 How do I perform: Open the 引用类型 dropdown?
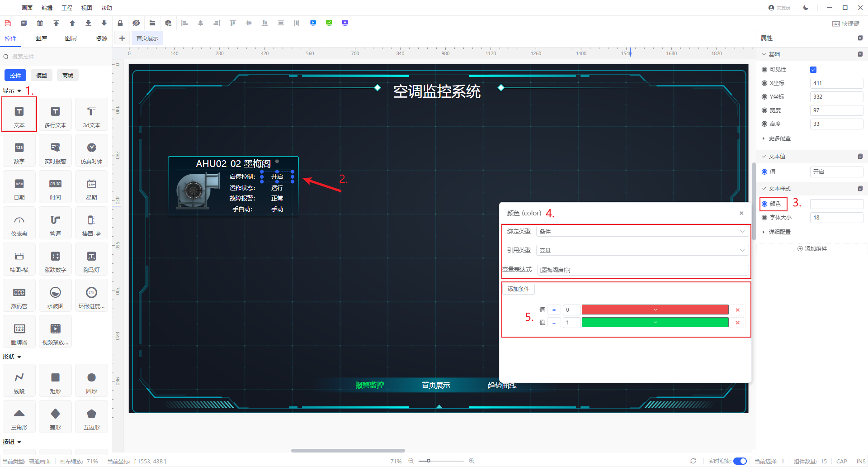(x=642, y=251)
